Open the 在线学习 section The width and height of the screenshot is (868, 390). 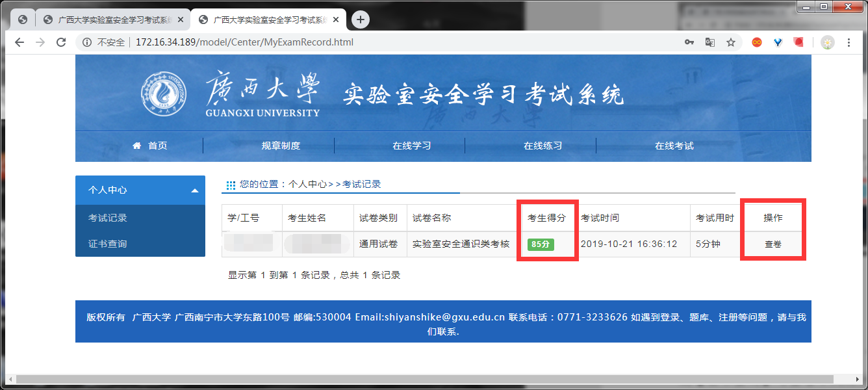point(412,146)
